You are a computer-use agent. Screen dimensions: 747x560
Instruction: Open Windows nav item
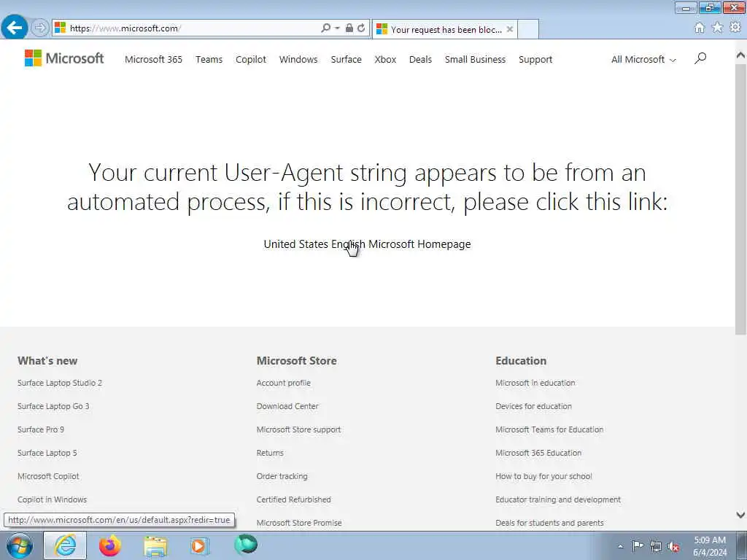pyautogui.click(x=298, y=60)
